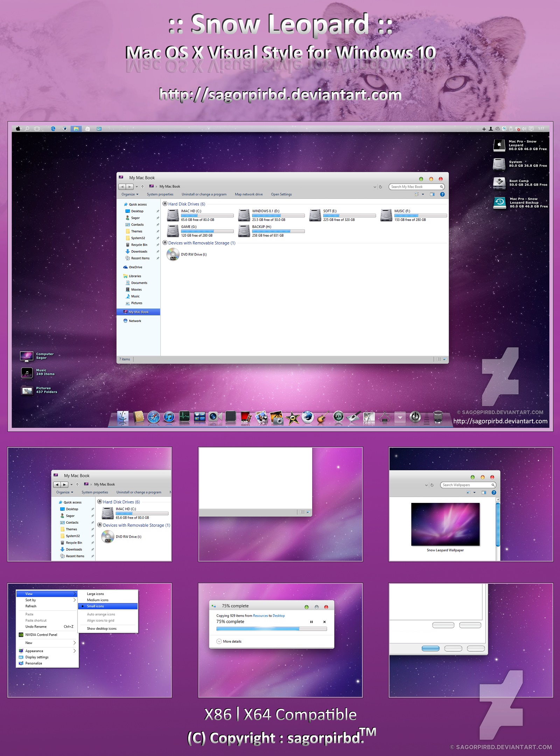Open Pictures 437 Folders desktop icon

tap(27, 390)
